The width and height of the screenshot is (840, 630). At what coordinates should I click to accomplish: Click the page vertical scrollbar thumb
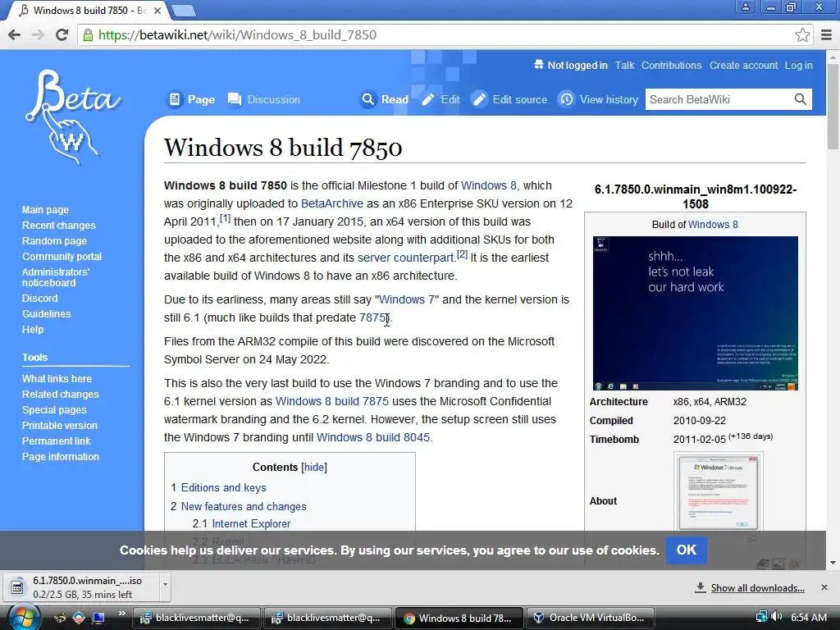tap(833, 106)
